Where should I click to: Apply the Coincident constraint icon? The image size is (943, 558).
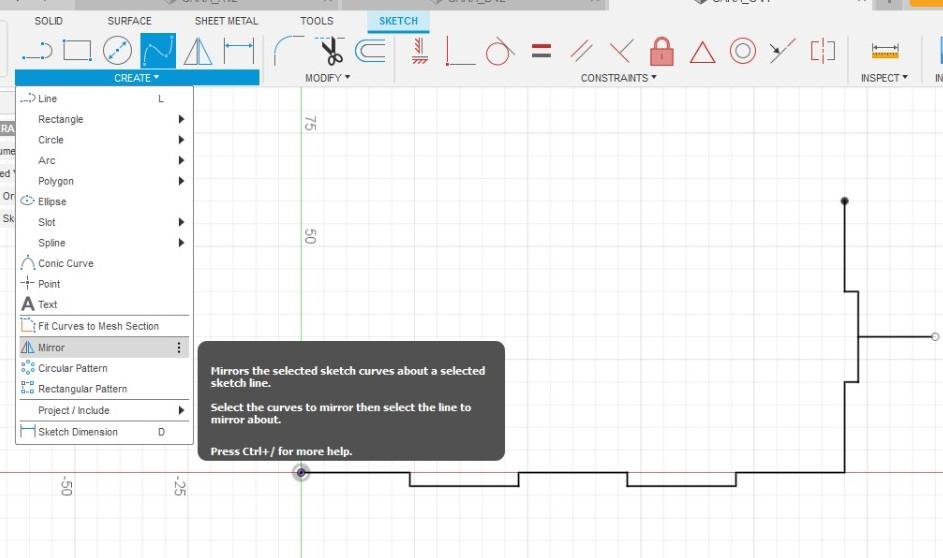pos(459,51)
